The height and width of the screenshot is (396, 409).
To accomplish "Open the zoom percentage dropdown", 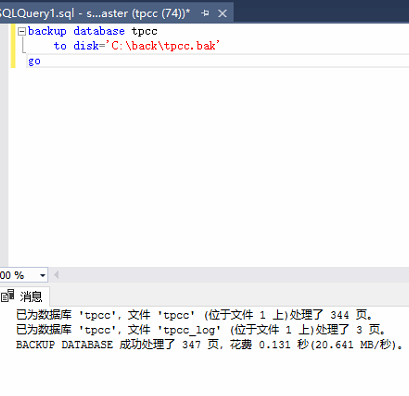I will [42, 275].
